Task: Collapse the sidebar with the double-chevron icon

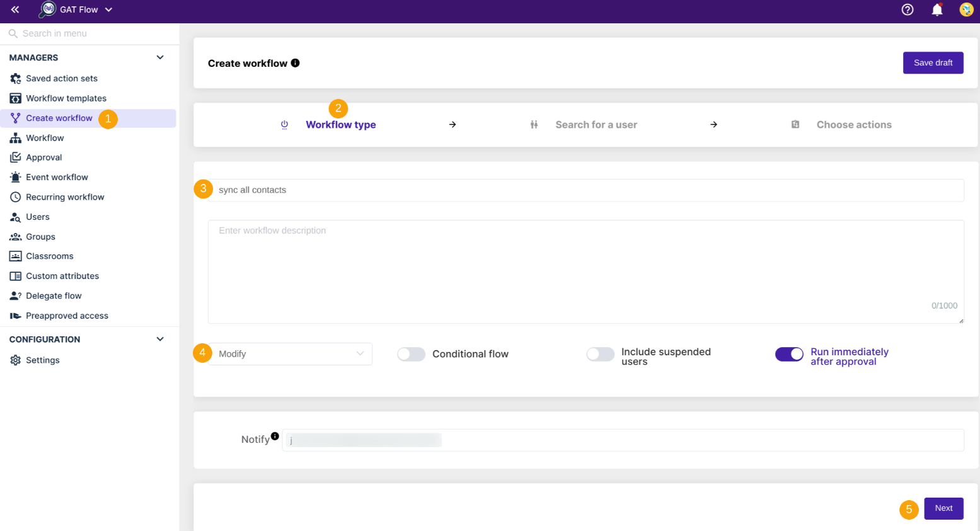Action: tap(14, 9)
